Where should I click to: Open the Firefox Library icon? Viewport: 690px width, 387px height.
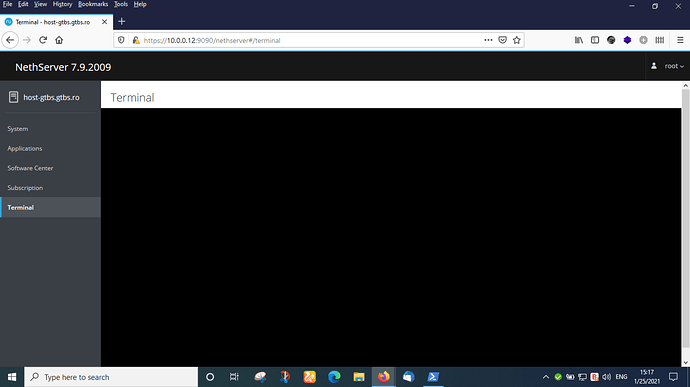579,40
